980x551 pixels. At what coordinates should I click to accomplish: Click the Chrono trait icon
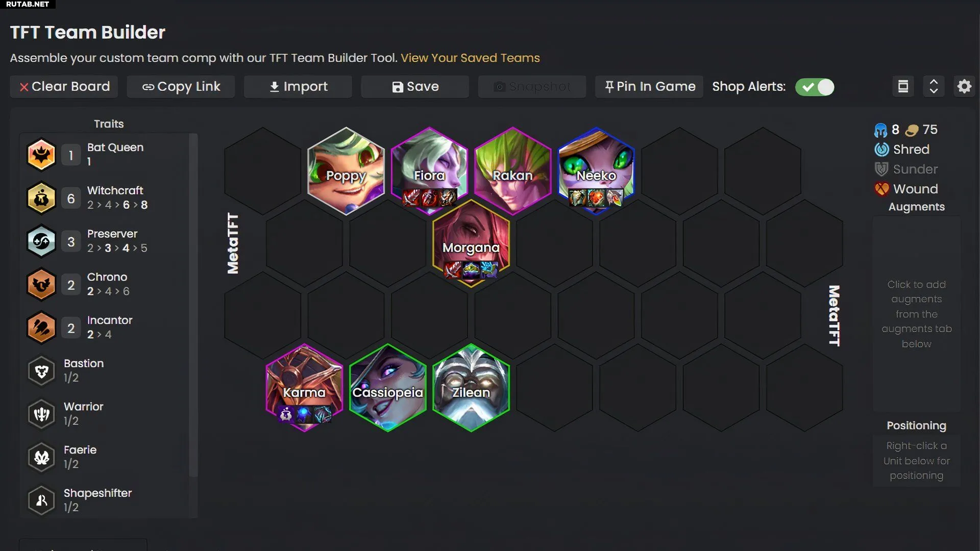point(41,285)
